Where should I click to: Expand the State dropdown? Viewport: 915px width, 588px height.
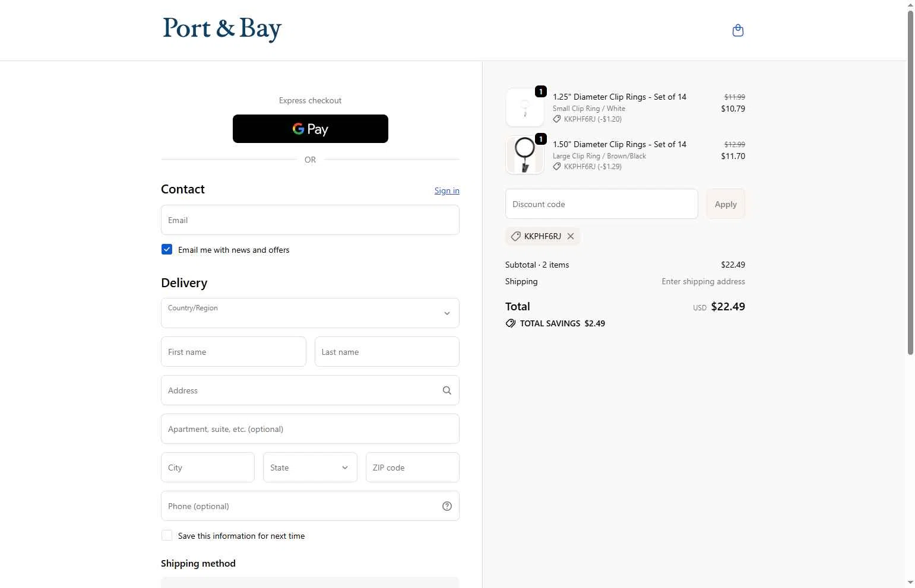click(x=310, y=468)
